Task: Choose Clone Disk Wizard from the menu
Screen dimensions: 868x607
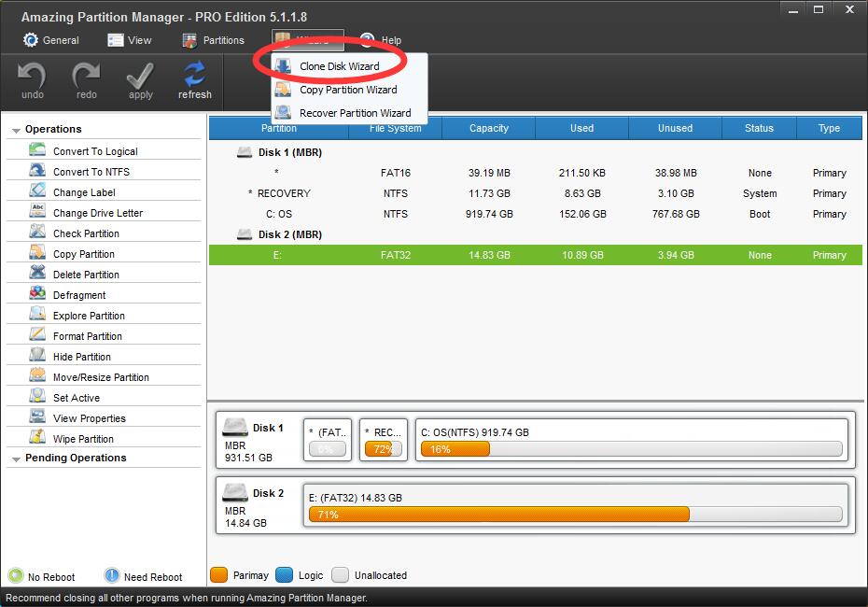Action: [349, 66]
